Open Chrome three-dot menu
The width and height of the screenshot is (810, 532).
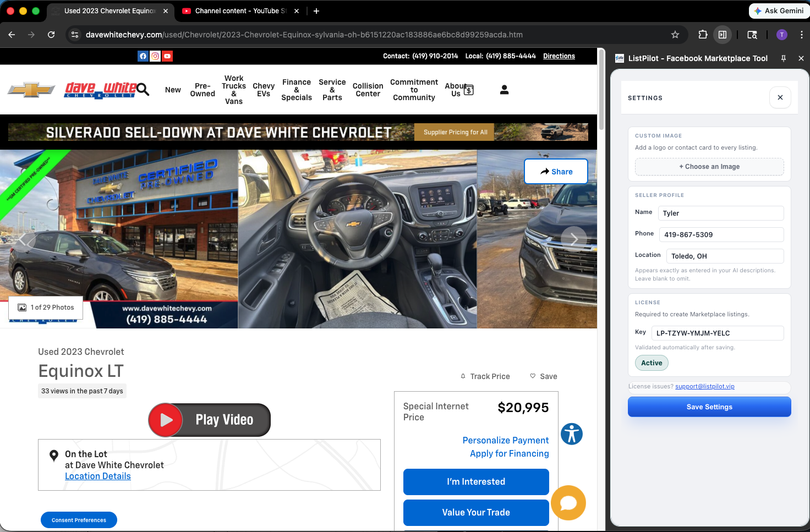(801, 35)
